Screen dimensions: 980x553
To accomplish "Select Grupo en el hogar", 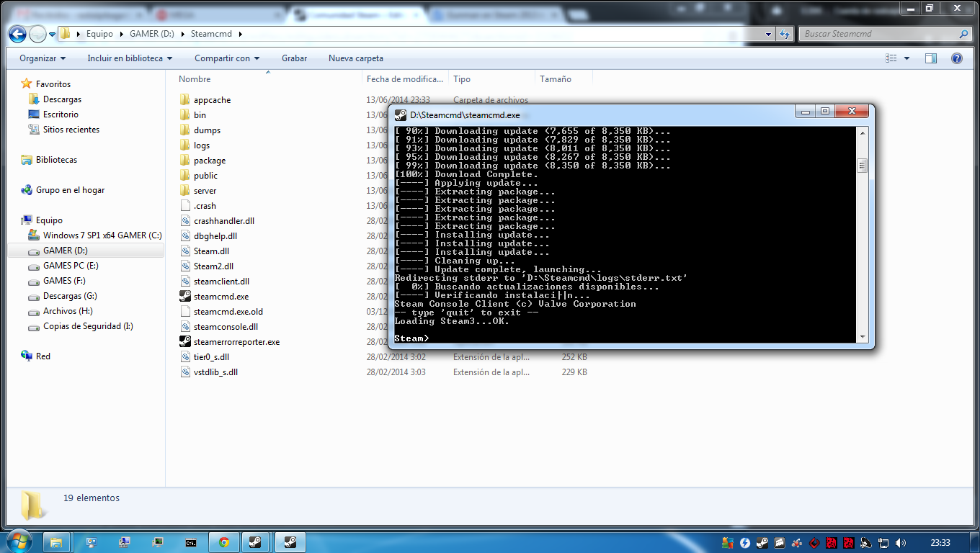I will tap(70, 190).
